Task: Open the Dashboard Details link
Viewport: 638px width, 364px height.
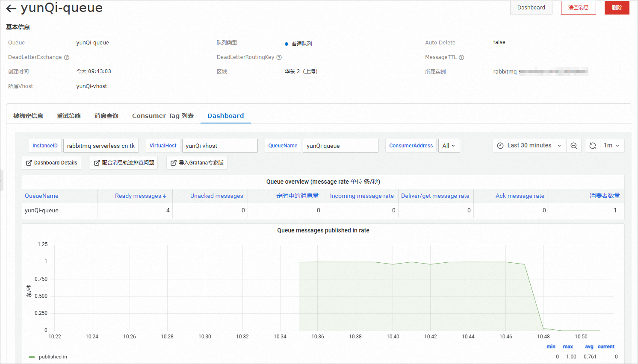Action: click(52, 163)
